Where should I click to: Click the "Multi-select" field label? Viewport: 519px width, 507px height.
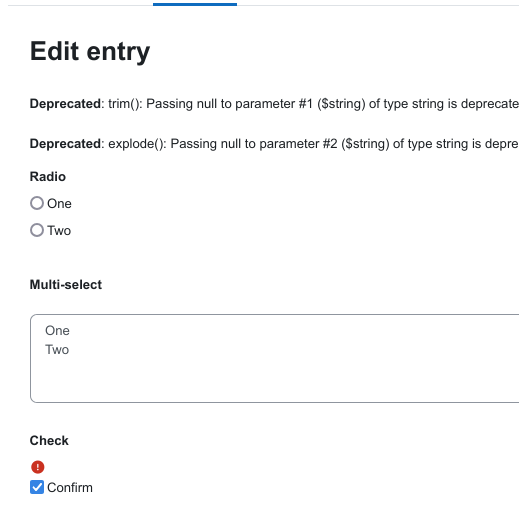tap(66, 285)
